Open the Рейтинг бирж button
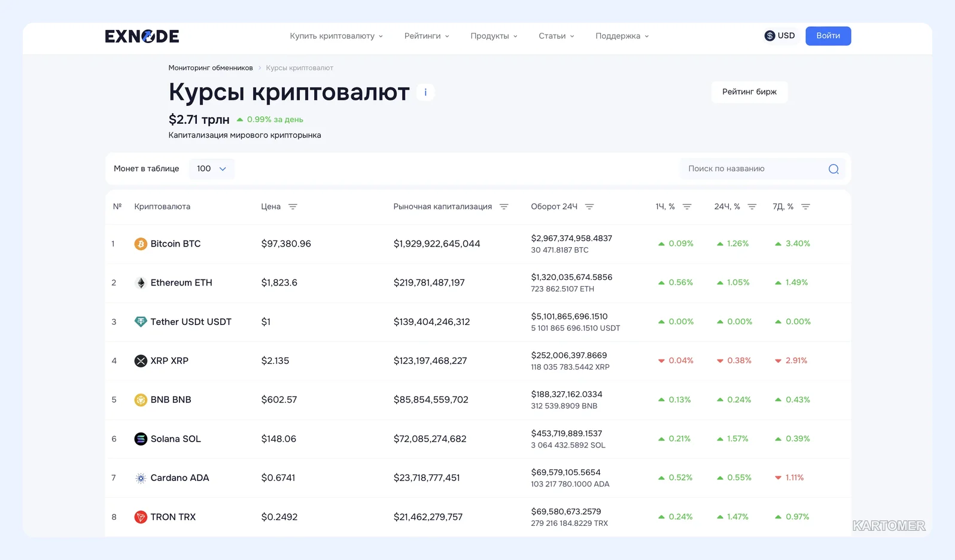 [749, 92]
